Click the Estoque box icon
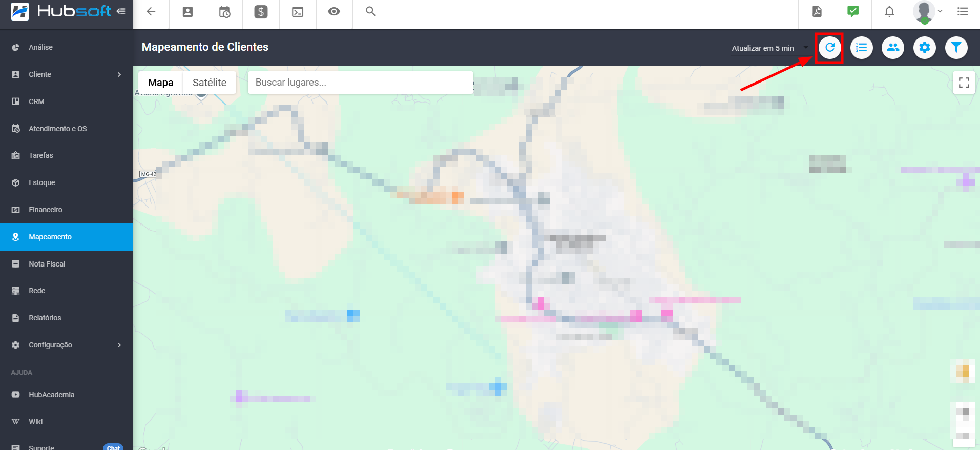 pyautogui.click(x=16, y=182)
